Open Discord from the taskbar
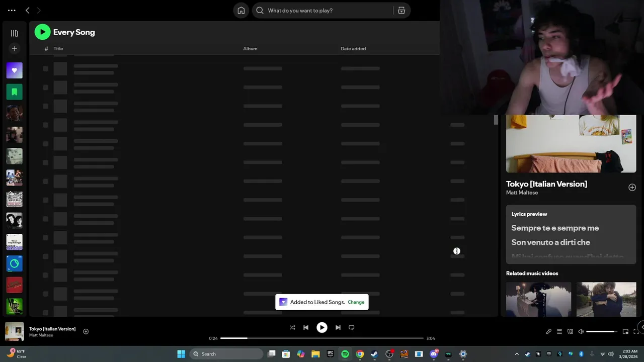 coord(434,354)
